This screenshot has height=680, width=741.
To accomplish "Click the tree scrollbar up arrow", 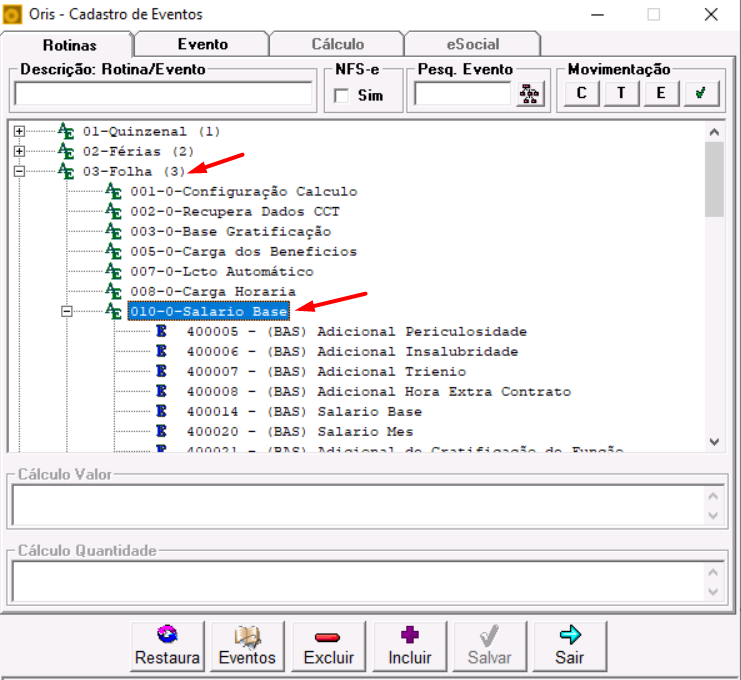I will point(714,132).
